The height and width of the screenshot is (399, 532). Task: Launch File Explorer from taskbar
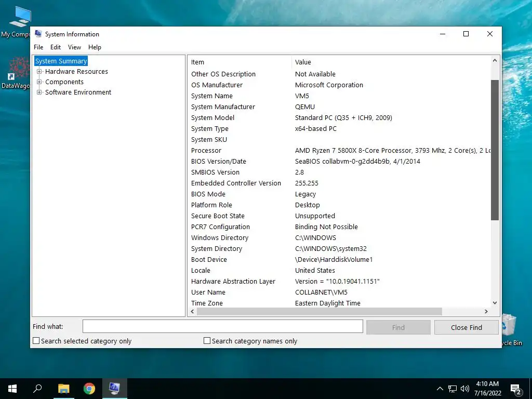[x=63, y=389]
